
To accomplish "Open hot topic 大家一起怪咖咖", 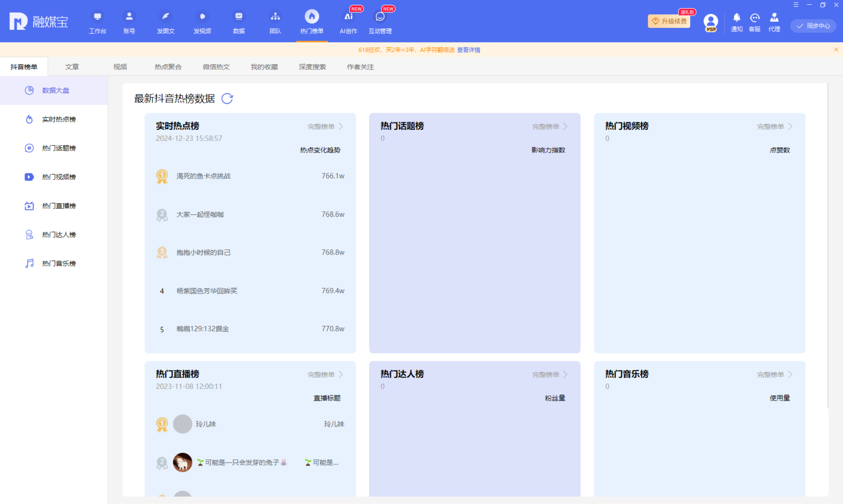I will point(200,214).
